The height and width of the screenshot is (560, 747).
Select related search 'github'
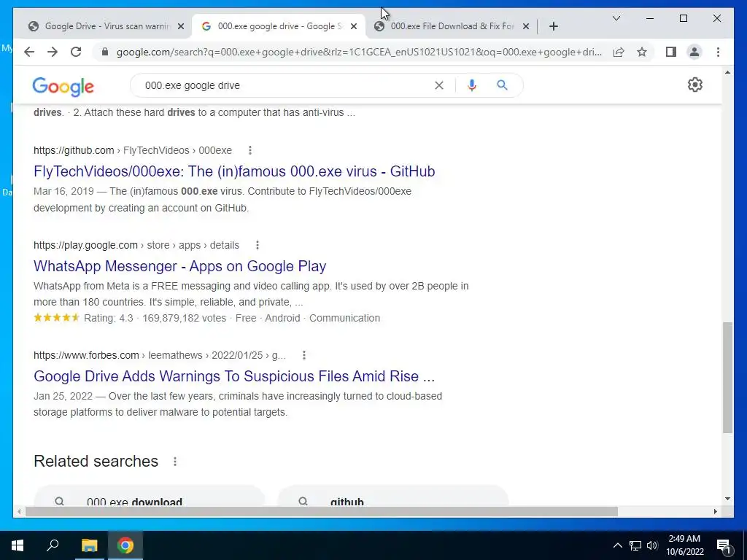pos(393,495)
